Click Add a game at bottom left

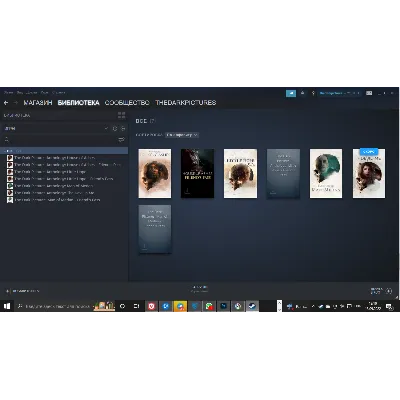pyautogui.click(x=23, y=291)
